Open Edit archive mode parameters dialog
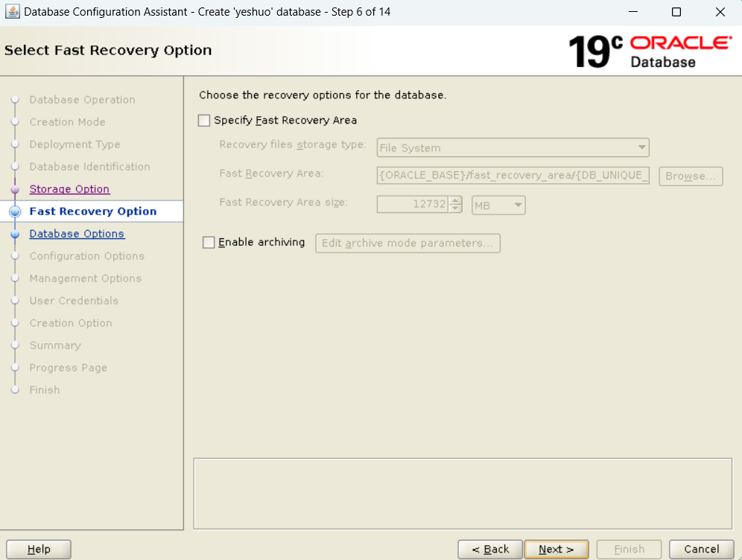Viewport: 742px width, 560px height. point(408,243)
